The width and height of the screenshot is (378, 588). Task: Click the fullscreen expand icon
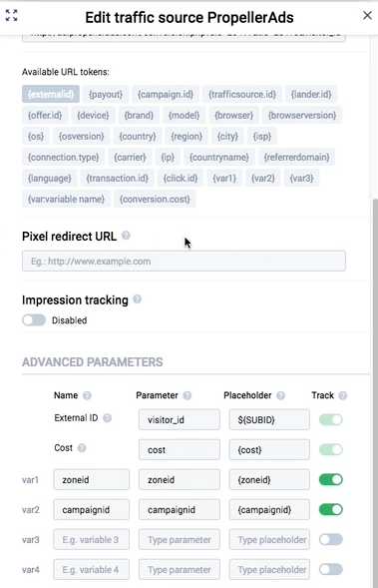pyautogui.click(x=11, y=15)
